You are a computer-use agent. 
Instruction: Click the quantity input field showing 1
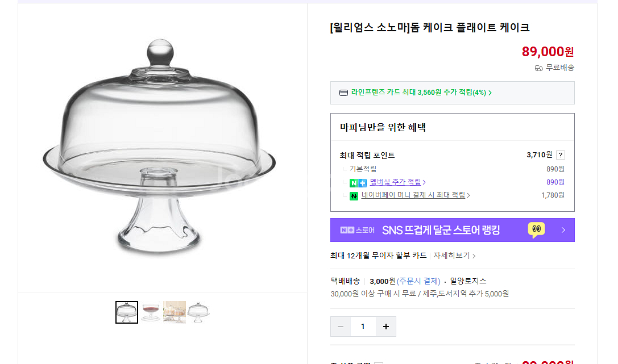pyautogui.click(x=363, y=327)
